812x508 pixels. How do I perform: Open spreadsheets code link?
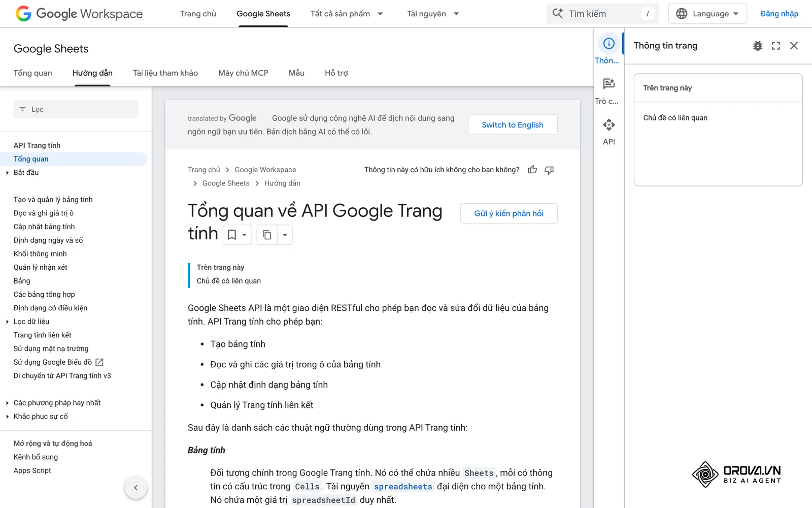403,487
